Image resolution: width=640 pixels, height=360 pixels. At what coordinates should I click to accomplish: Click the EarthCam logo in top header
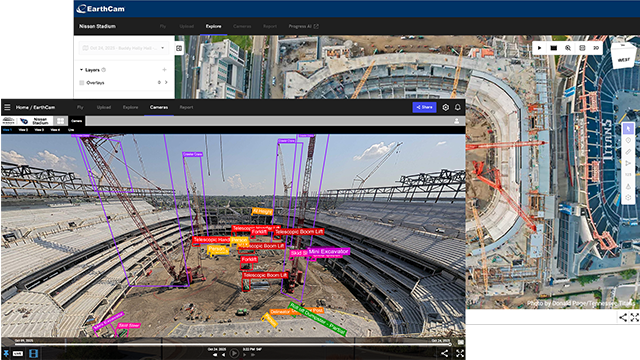point(101,9)
